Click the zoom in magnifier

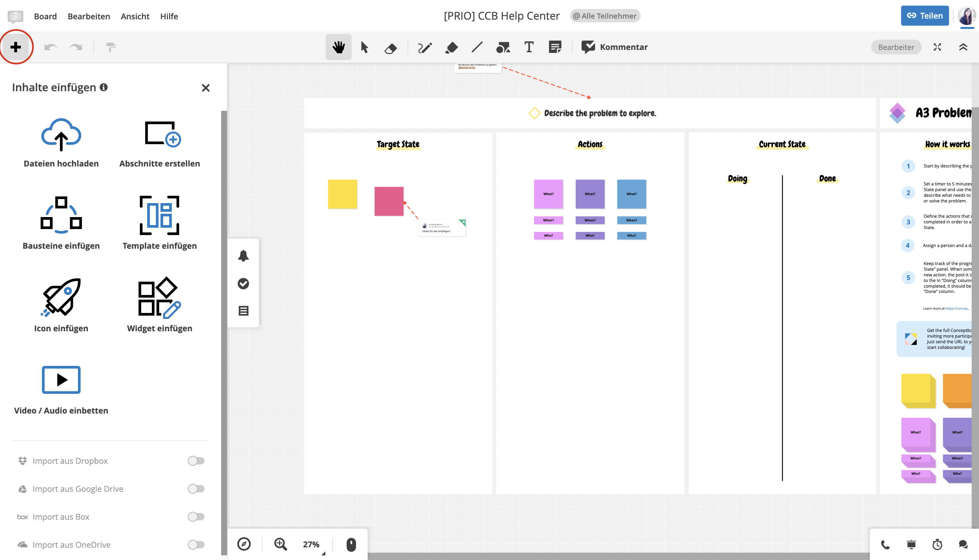280,544
